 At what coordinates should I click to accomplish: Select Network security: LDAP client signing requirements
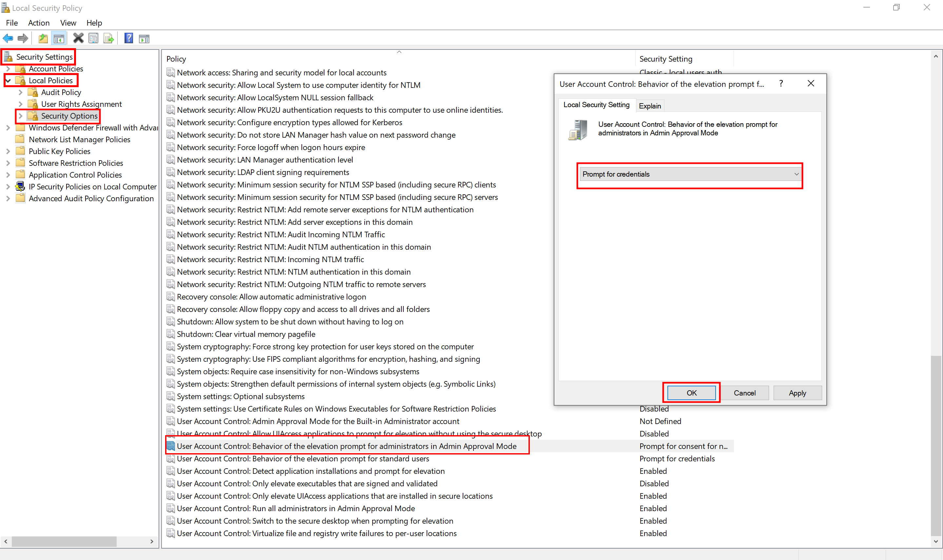(x=263, y=172)
